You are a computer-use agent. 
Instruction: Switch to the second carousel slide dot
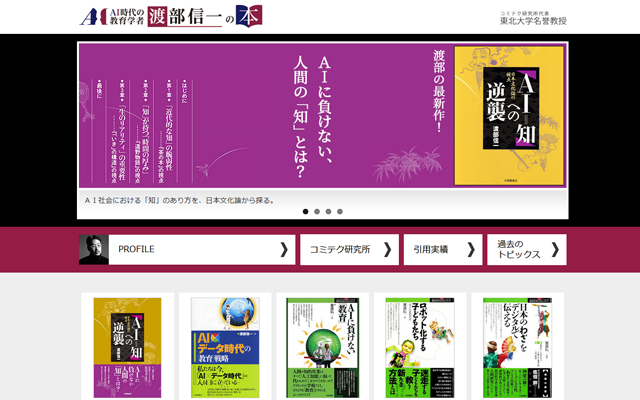[x=316, y=211]
